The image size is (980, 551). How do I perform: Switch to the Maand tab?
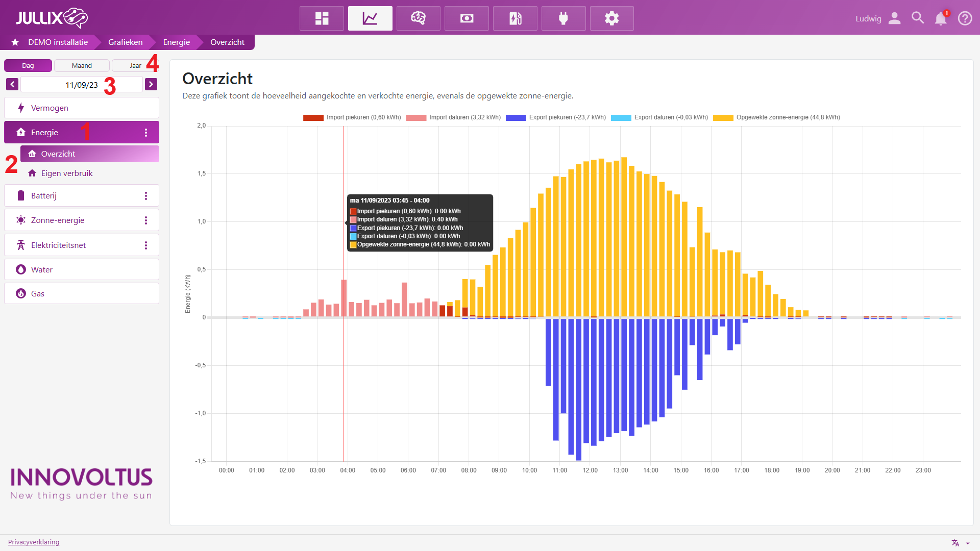point(82,66)
